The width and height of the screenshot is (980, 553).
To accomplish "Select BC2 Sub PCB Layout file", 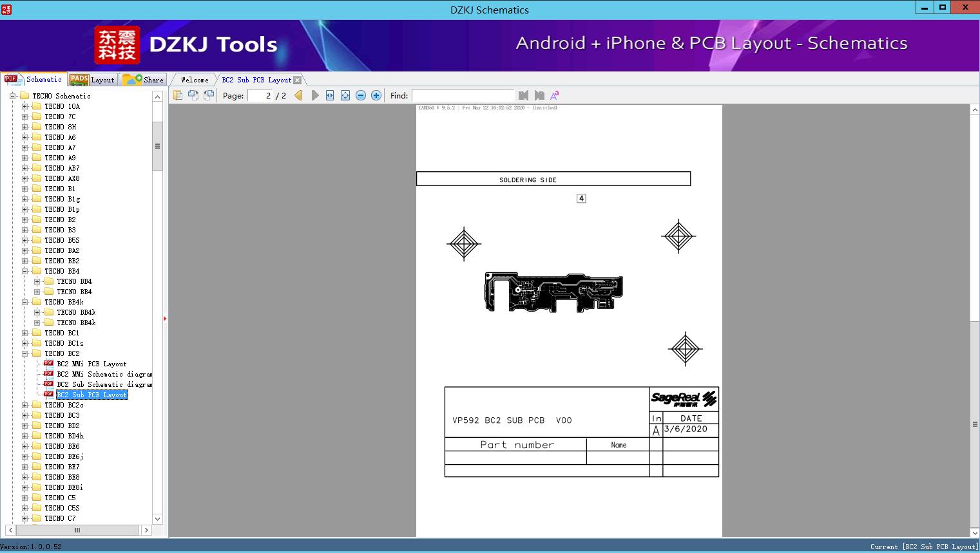I will pyautogui.click(x=92, y=395).
